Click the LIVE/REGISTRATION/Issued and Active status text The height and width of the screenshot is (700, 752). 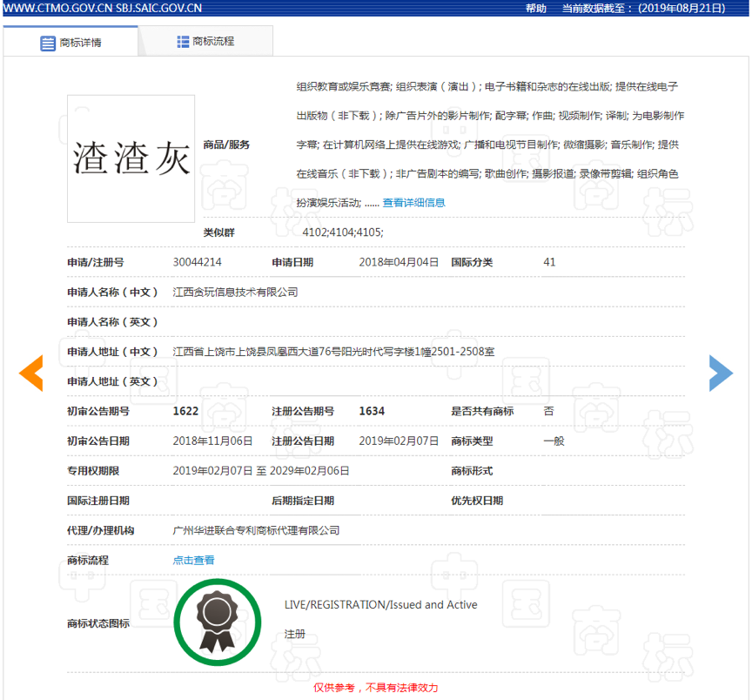coord(381,604)
